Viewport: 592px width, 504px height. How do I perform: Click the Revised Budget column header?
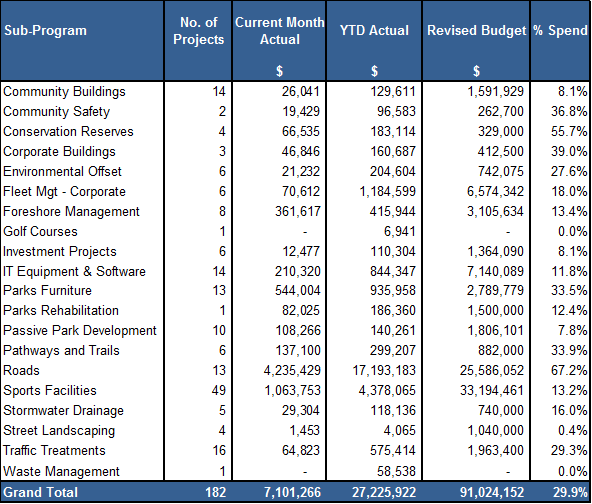476,30
